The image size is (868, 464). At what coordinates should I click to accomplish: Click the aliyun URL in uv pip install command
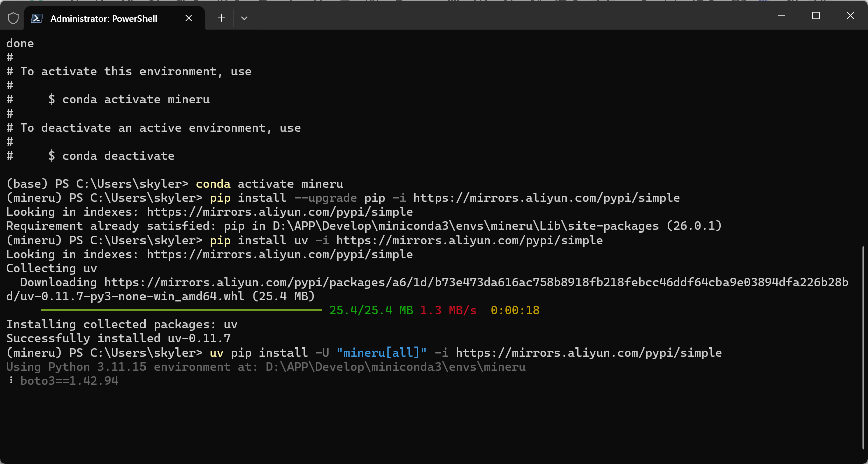tap(589, 353)
